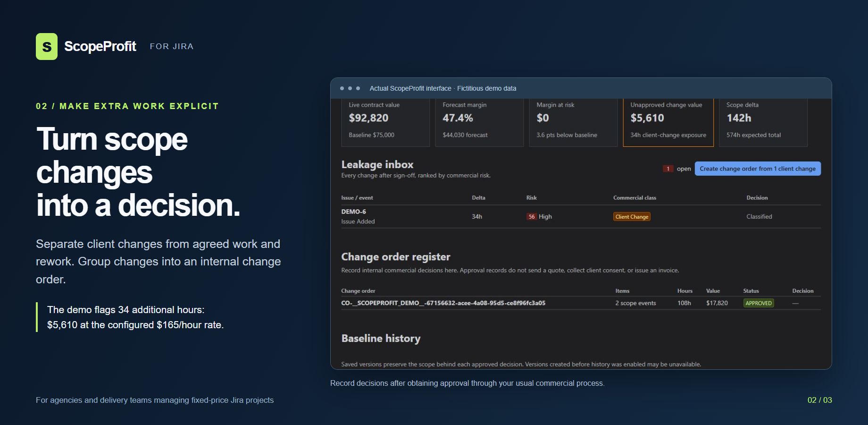Click the 02 / MAKE EXTRA WORK EXPLICIT label
The width and height of the screenshot is (868, 425).
[x=127, y=106]
